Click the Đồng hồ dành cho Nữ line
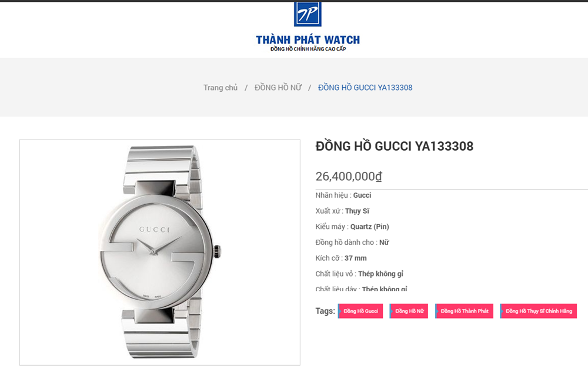 pos(352,243)
